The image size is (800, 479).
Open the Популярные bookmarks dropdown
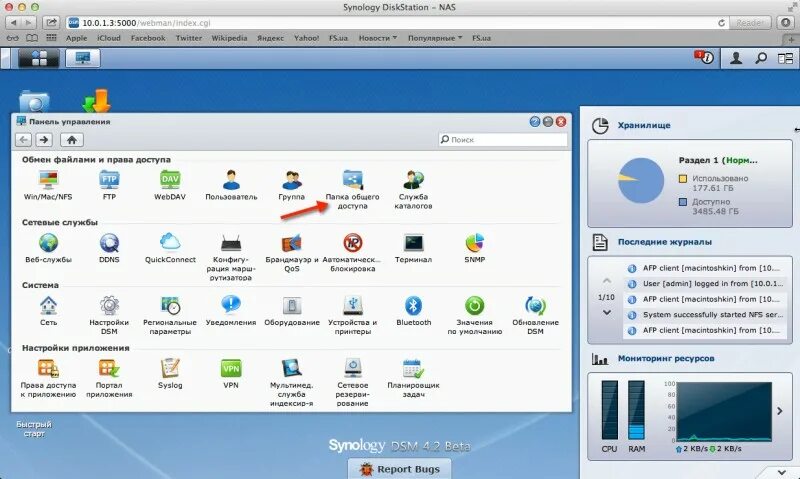click(x=435, y=38)
